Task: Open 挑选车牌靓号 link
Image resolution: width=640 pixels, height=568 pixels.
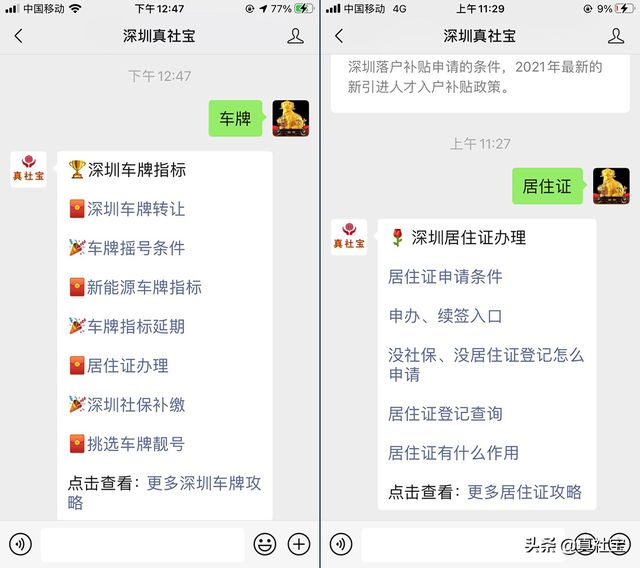Action: coord(136,444)
